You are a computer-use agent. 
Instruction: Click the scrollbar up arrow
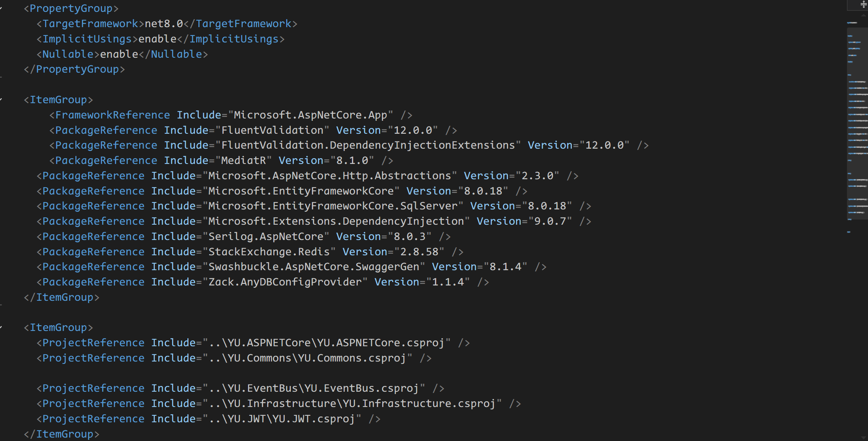coord(863,15)
